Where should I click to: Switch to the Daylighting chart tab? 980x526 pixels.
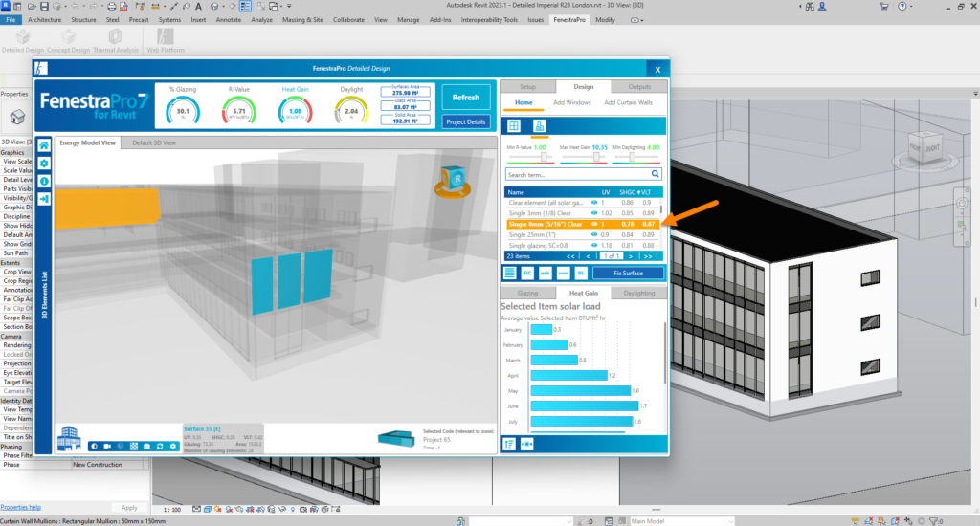coord(639,293)
